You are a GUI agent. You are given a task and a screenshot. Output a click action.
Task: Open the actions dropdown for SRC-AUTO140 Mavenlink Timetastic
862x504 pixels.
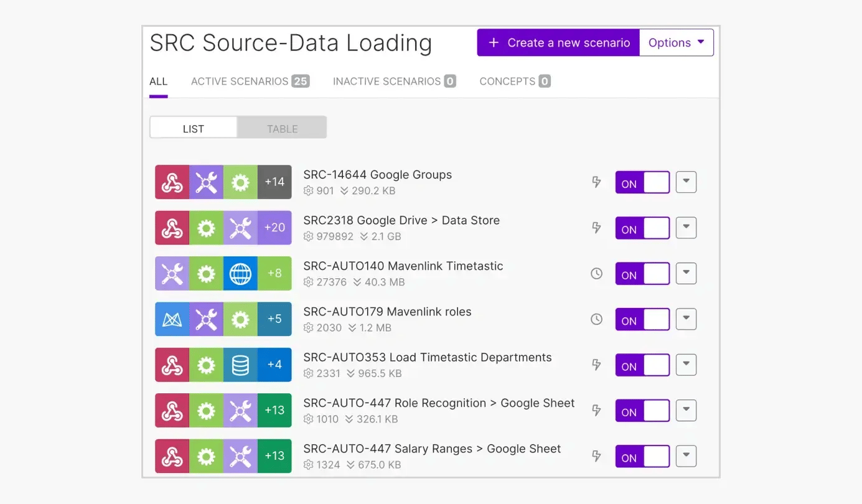(686, 273)
